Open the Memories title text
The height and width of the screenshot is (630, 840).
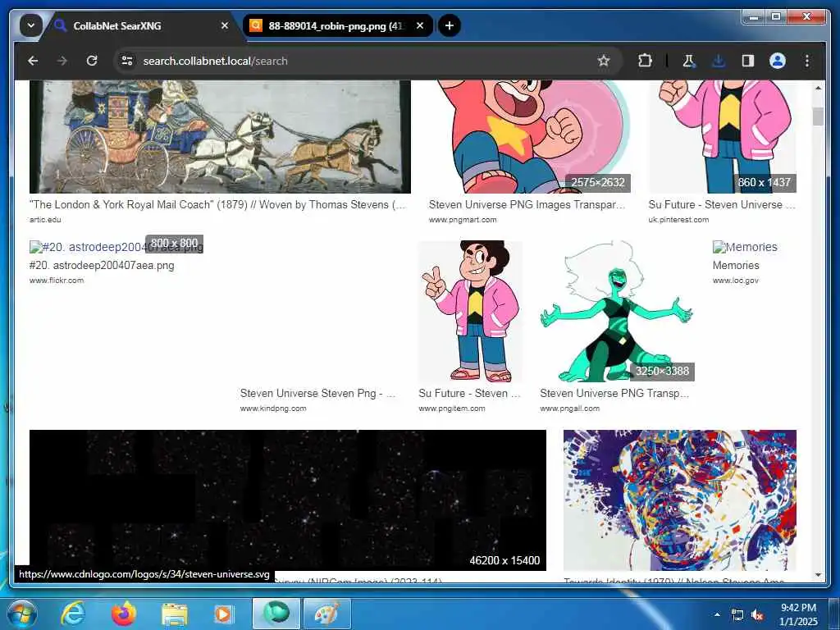(x=736, y=265)
